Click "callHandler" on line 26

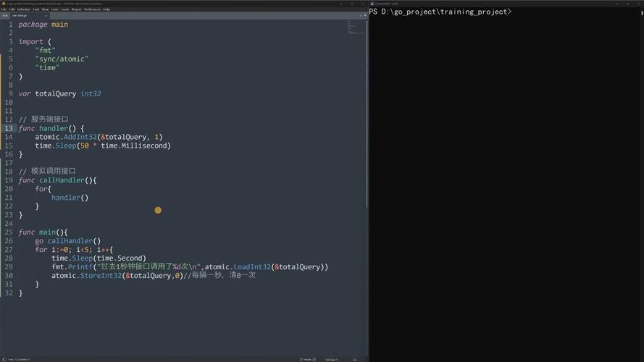(x=70, y=241)
